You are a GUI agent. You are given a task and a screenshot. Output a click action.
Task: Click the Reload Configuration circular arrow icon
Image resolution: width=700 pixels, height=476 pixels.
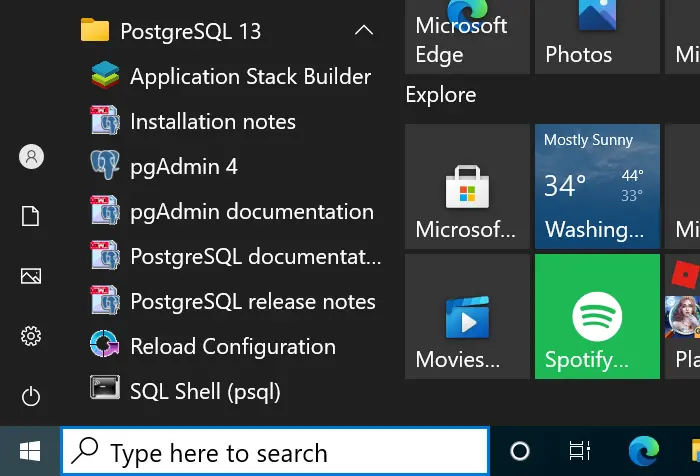(x=105, y=344)
